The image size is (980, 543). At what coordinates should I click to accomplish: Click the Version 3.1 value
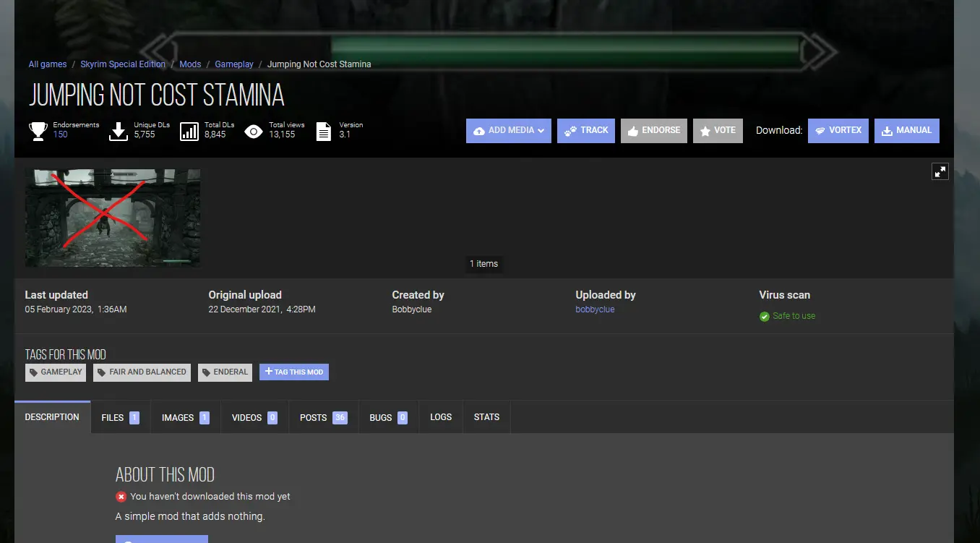[345, 134]
